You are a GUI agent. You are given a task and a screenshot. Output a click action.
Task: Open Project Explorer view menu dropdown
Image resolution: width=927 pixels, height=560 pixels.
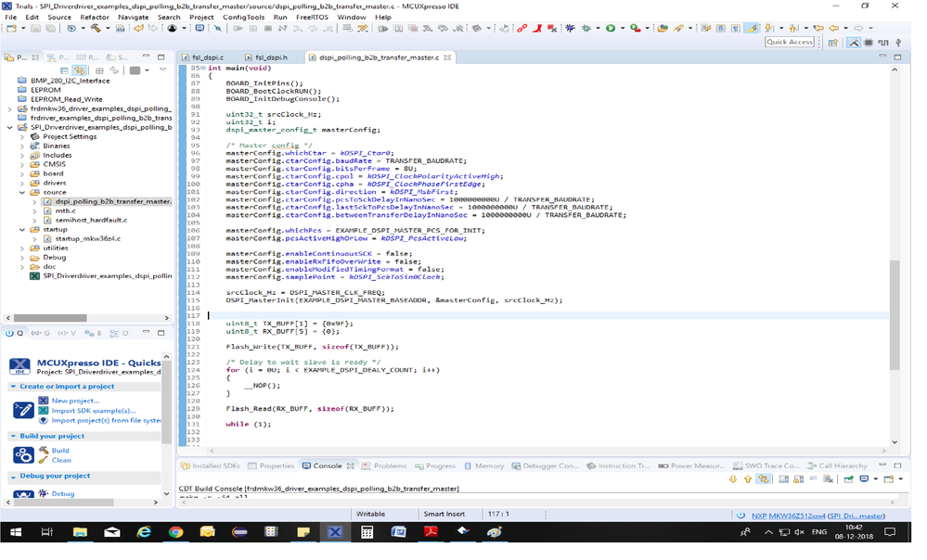tap(162, 70)
